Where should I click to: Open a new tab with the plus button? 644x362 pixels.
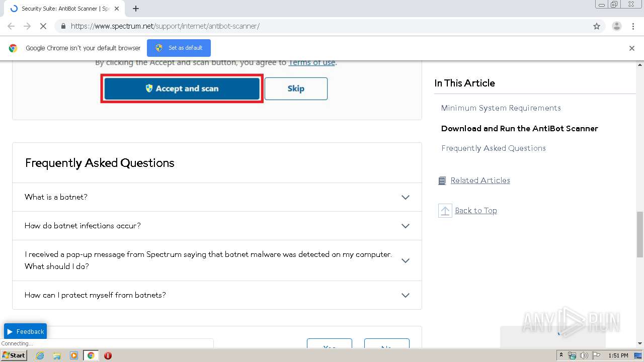tap(136, 9)
